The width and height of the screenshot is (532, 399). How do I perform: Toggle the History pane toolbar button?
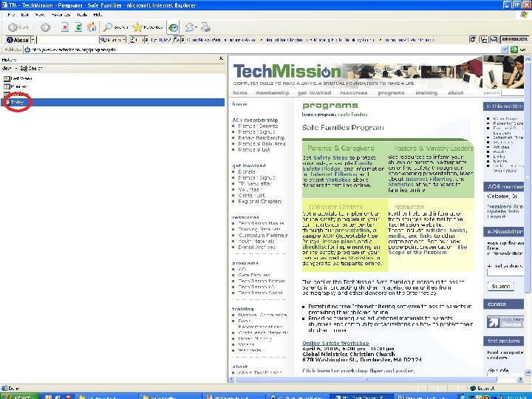174,27
